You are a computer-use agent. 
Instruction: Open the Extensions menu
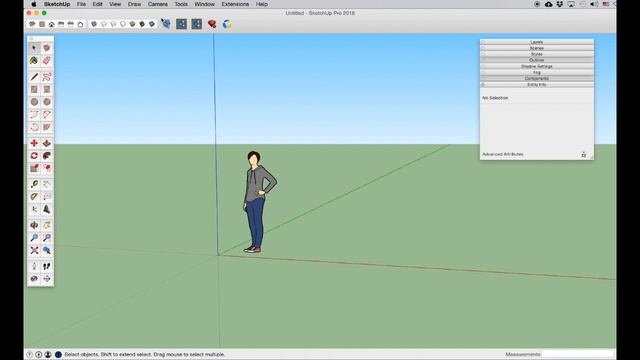(x=235, y=4)
